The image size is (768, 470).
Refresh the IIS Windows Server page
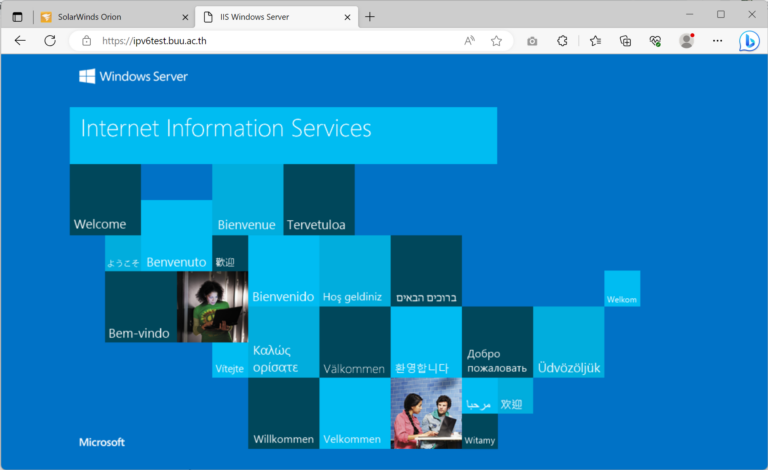coord(50,41)
